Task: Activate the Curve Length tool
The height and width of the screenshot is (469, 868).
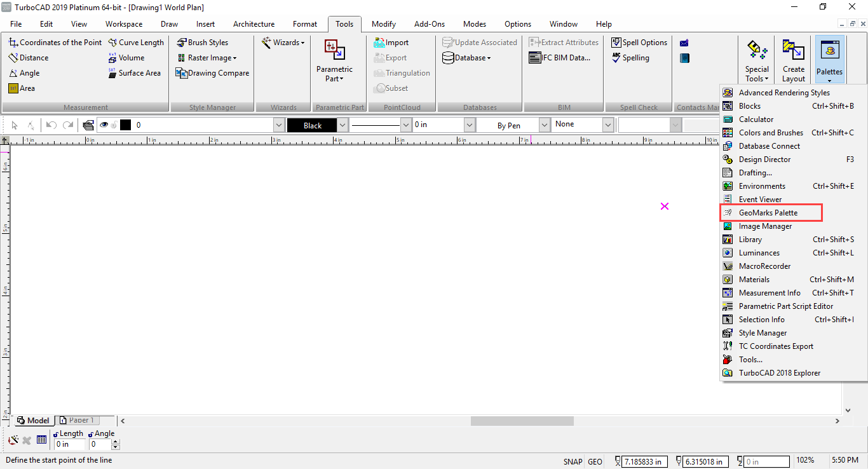Action: [x=136, y=43]
